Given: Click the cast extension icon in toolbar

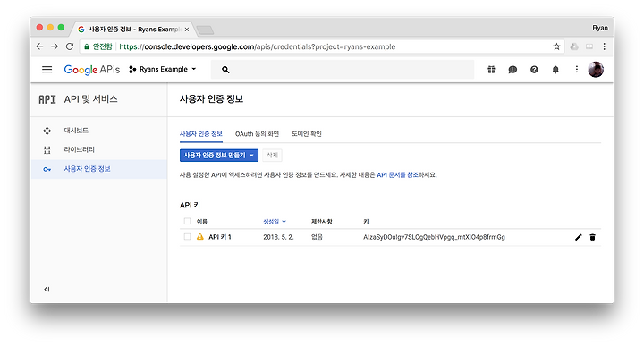Looking at the screenshot, I should (589, 46).
